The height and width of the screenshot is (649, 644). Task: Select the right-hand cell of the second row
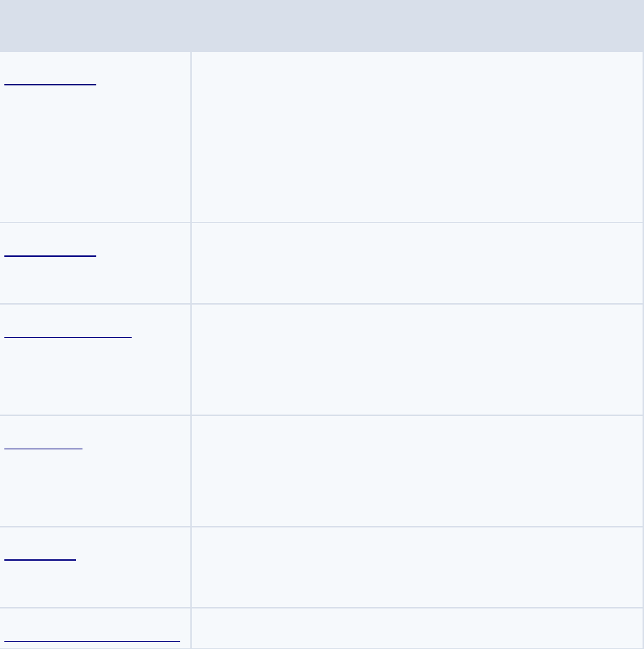[x=418, y=263]
